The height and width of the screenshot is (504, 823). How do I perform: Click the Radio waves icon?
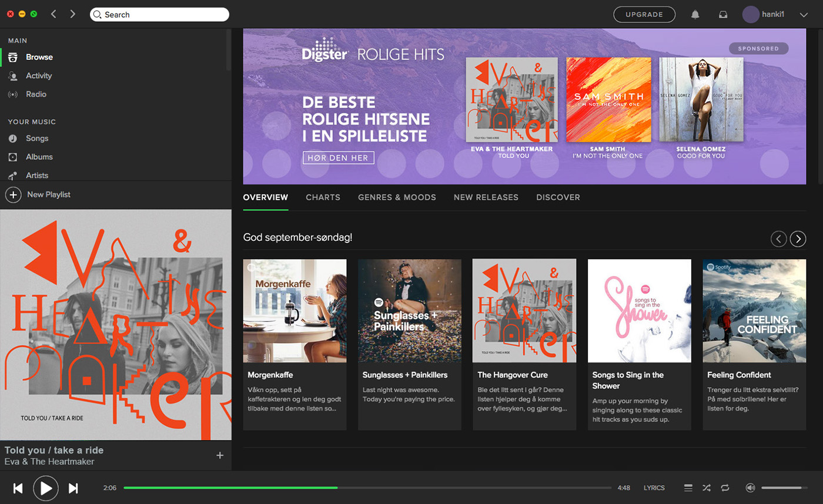coord(12,94)
